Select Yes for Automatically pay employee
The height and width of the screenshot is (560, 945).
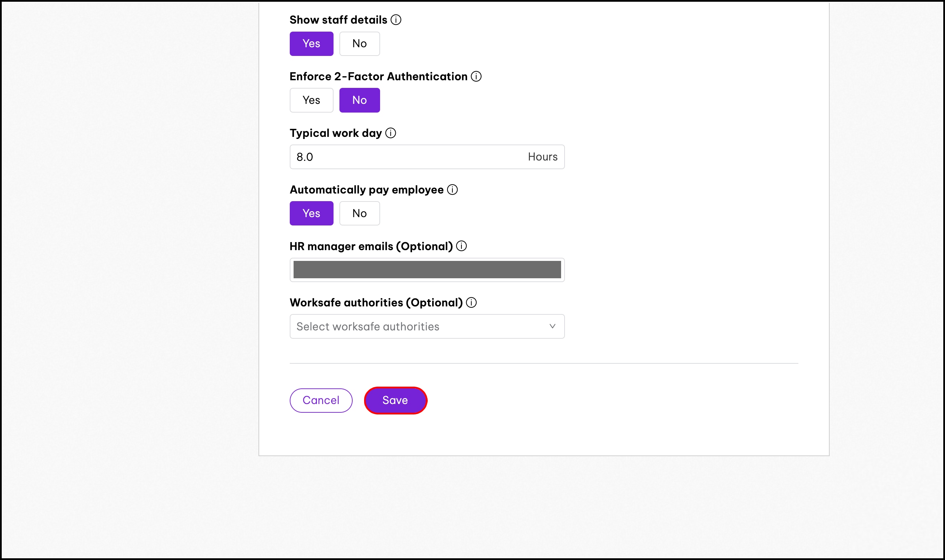pyautogui.click(x=311, y=214)
